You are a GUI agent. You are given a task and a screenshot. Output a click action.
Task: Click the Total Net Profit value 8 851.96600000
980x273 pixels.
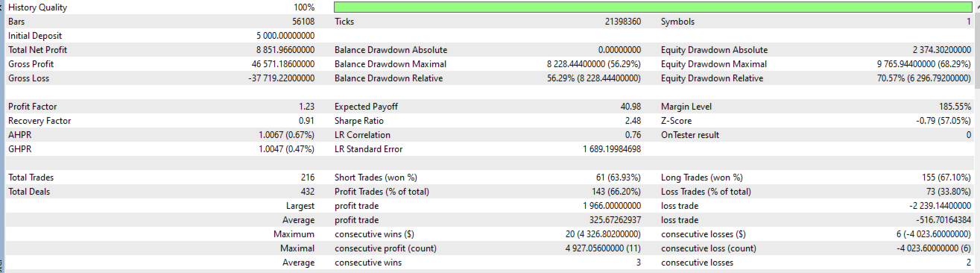(285, 50)
